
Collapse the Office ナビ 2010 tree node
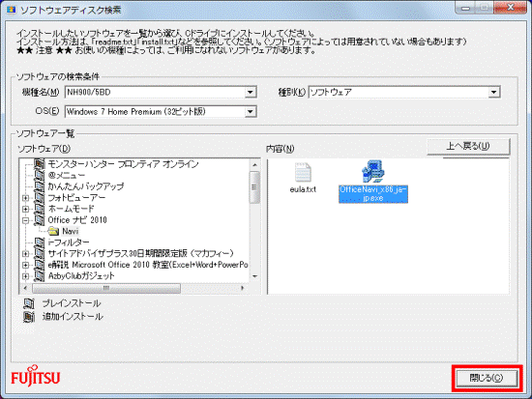click(x=26, y=220)
